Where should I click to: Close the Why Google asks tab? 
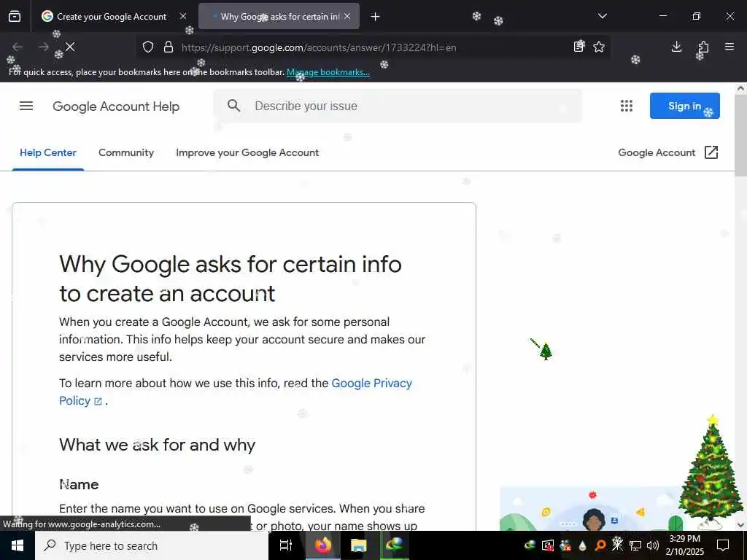click(347, 17)
